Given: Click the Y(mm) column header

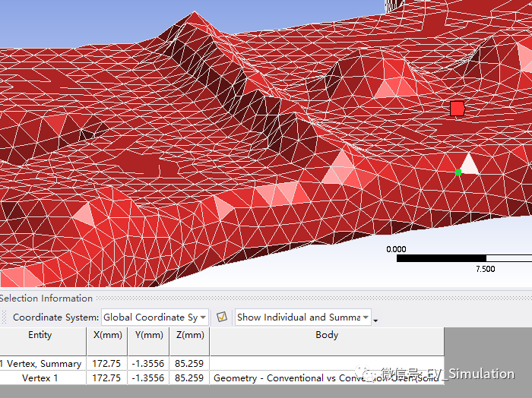Looking at the screenshot, I should [x=149, y=341].
